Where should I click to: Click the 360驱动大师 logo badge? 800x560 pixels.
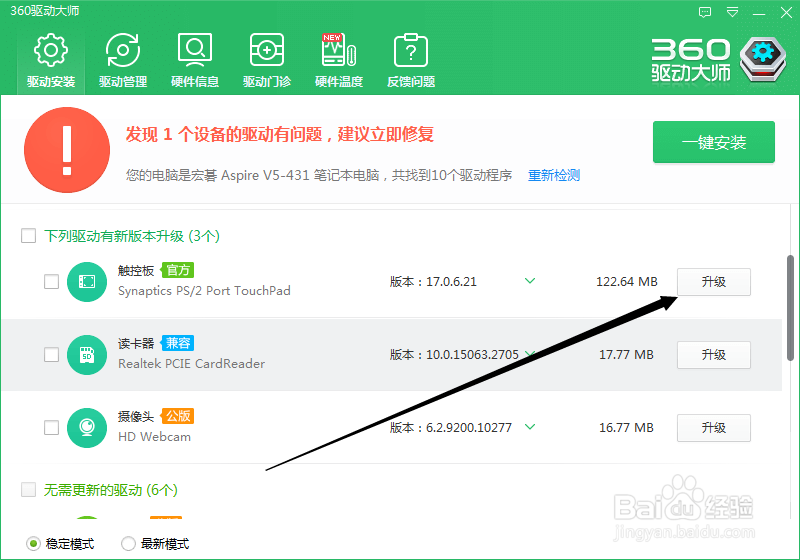(763, 59)
